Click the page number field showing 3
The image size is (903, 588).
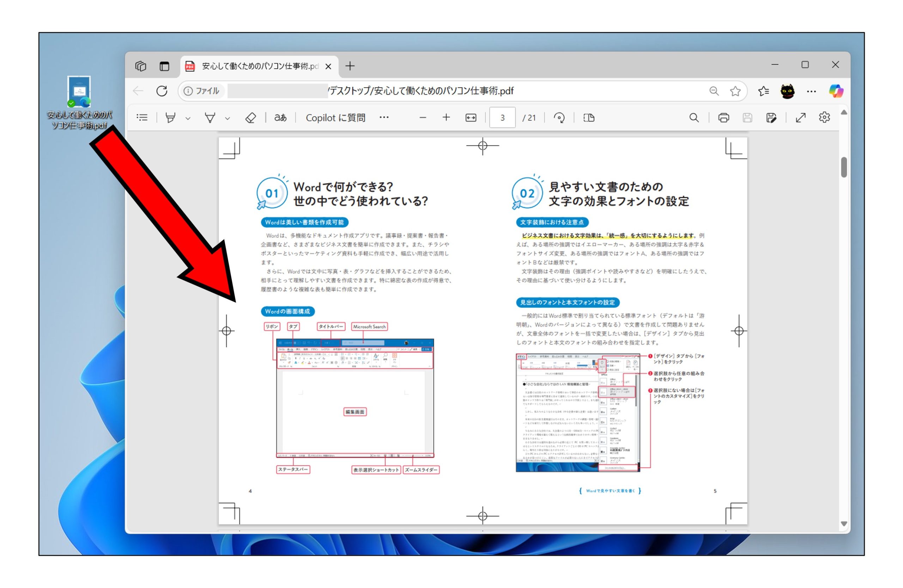click(x=502, y=117)
